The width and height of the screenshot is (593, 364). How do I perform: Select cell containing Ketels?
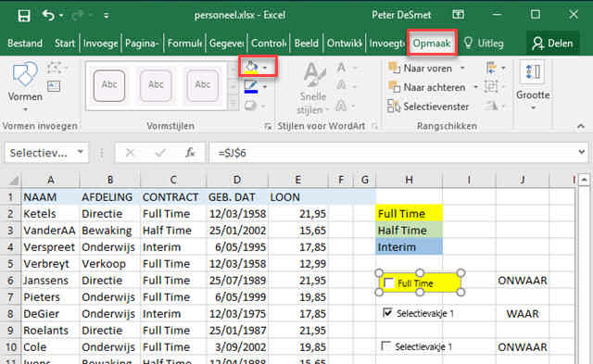click(x=50, y=214)
